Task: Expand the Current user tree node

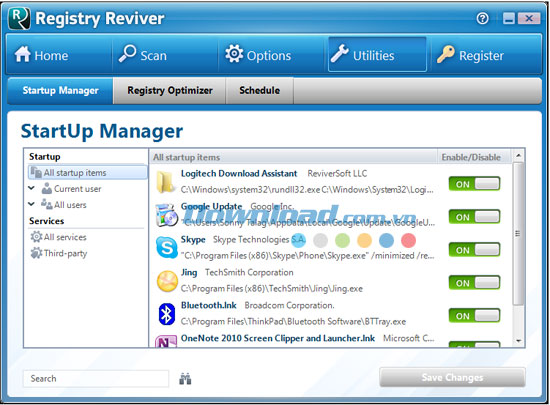Action: [32, 188]
